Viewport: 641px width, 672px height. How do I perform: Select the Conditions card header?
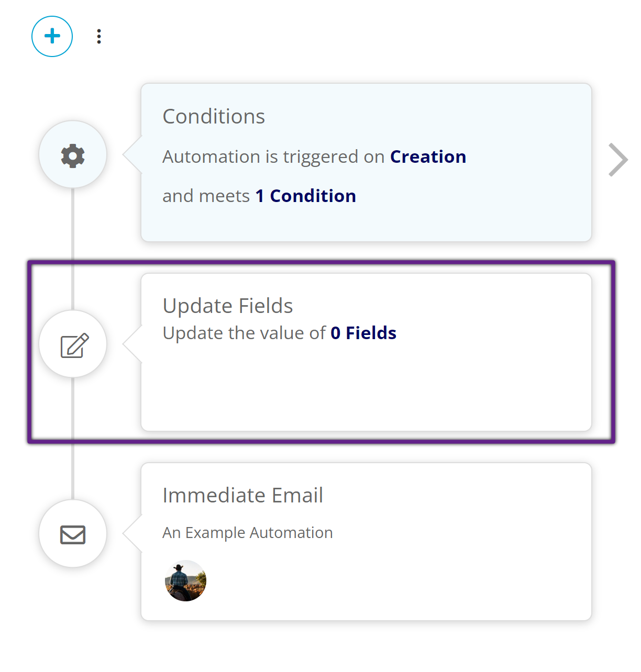[x=213, y=116]
